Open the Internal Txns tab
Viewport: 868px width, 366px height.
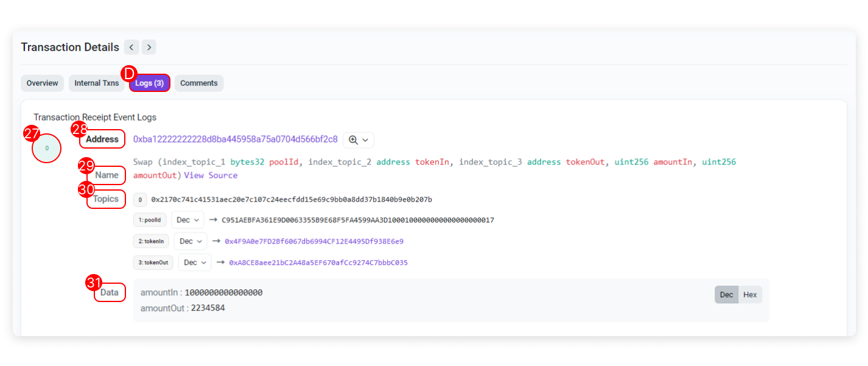coord(97,83)
